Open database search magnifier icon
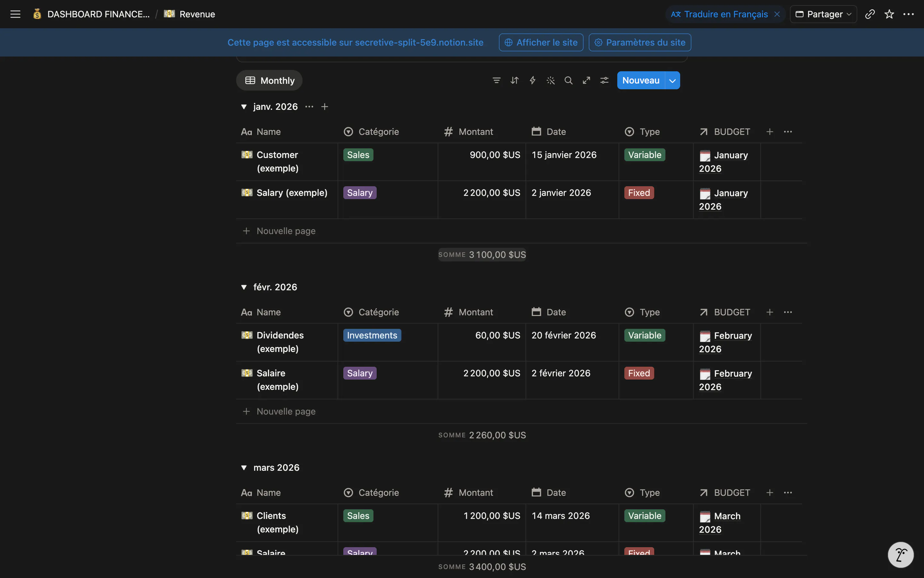This screenshot has height=578, width=924. point(569,80)
